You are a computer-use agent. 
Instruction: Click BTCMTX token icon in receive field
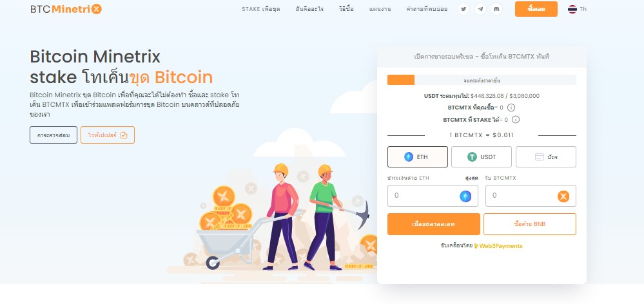563,196
